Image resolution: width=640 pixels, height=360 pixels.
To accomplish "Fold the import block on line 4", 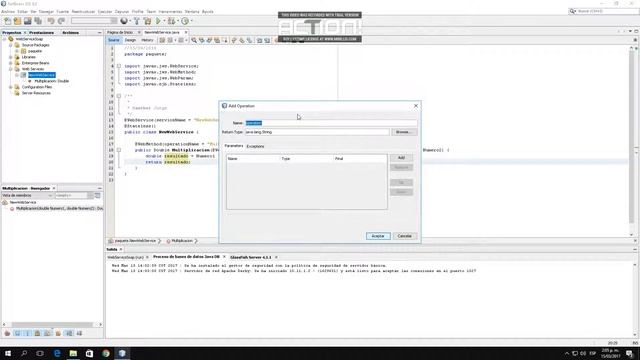I will coord(119,66).
